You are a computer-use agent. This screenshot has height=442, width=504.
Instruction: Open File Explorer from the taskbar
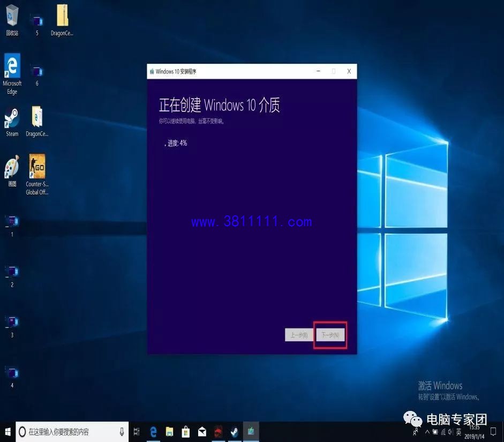pyautogui.click(x=169, y=432)
